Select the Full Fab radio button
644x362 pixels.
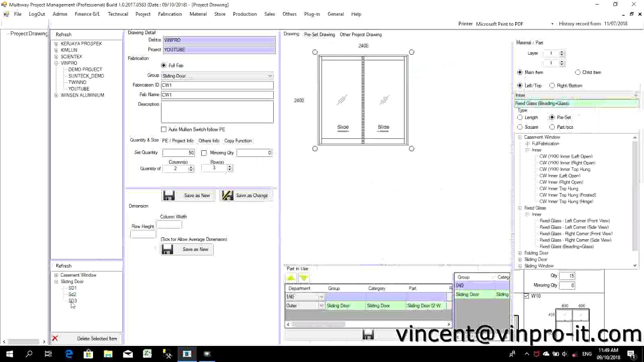click(164, 65)
